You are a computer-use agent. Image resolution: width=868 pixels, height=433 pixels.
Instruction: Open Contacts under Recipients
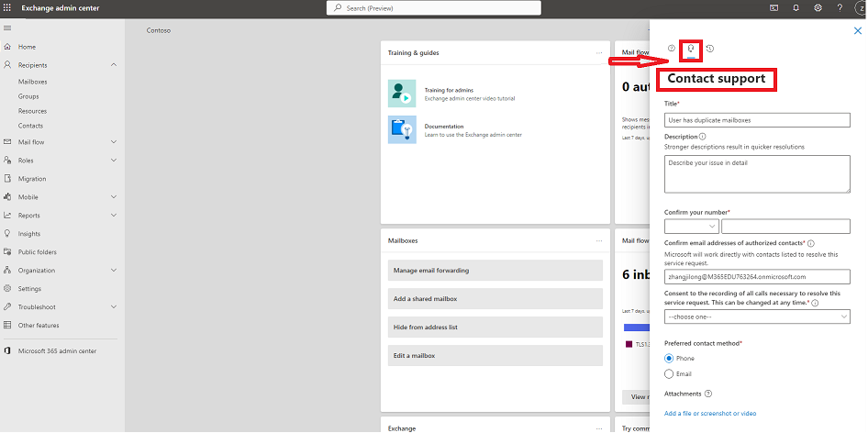[30, 126]
